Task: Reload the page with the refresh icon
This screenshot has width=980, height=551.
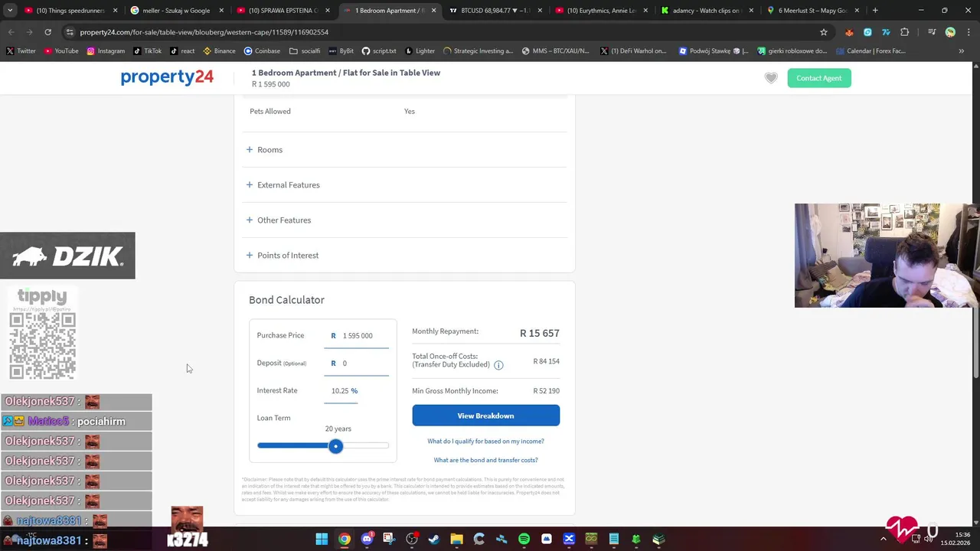Action: pyautogui.click(x=47, y=32)
